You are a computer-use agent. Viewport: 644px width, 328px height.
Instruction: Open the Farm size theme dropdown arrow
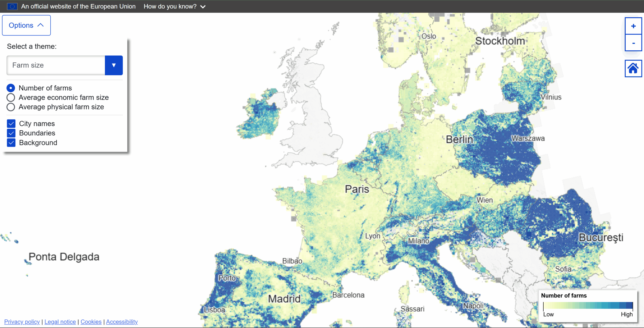(x=114, y=65)
